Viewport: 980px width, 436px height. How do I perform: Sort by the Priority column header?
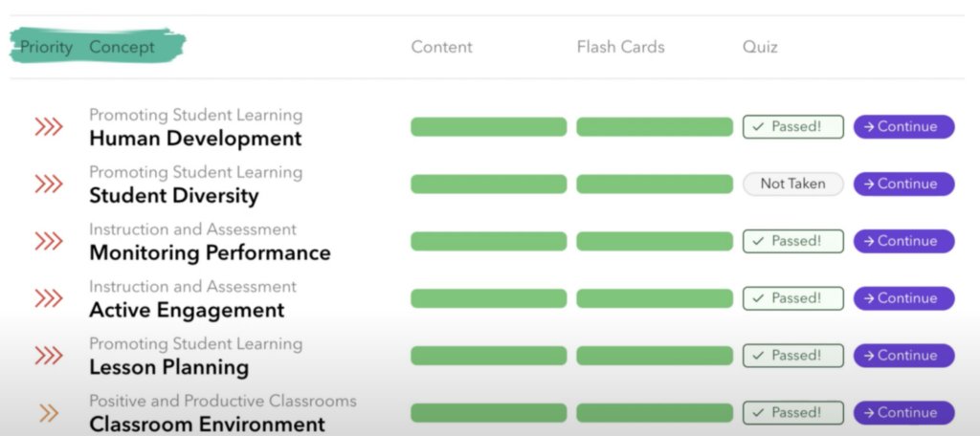(46, 47)
